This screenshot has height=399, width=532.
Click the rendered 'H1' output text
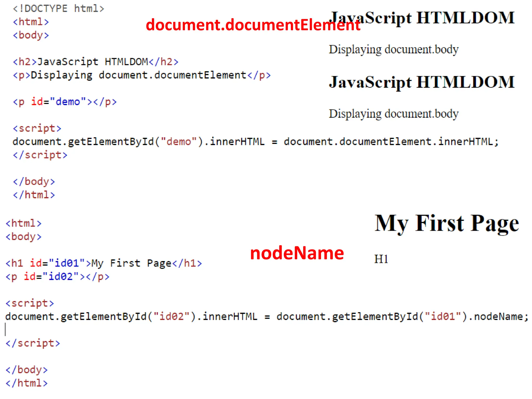tap(381, 259)
